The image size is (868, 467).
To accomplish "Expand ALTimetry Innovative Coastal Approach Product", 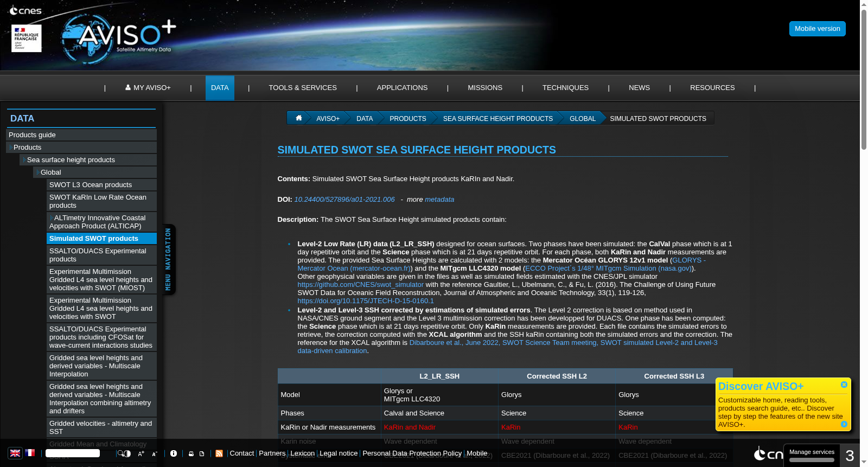I will point(51,218).
